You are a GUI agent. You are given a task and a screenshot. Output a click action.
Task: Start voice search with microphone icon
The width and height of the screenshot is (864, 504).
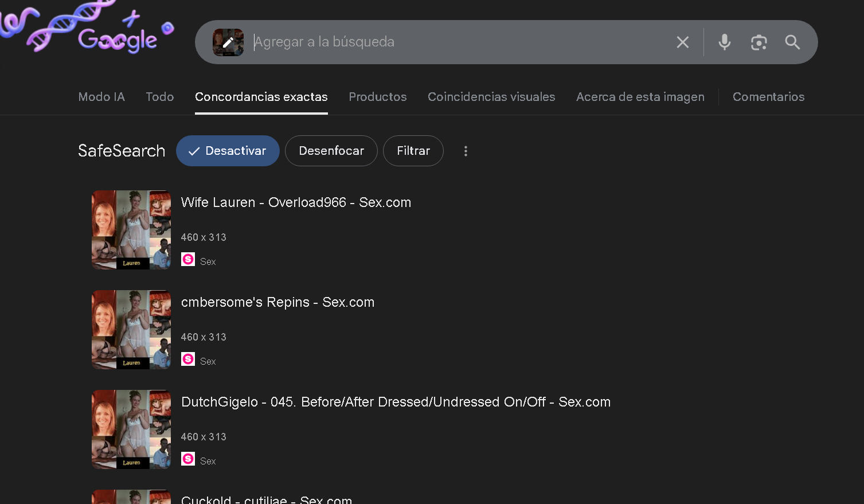[724, 42]
